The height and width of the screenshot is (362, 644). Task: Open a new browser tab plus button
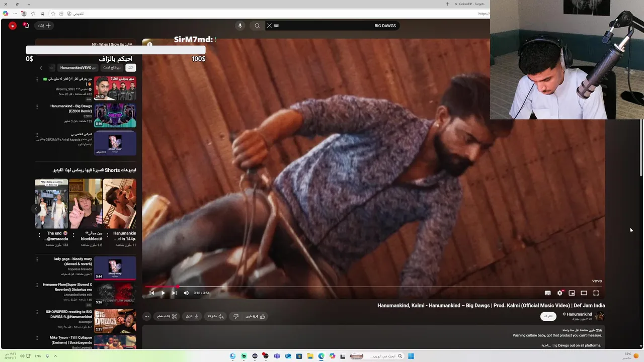point(447,4)
